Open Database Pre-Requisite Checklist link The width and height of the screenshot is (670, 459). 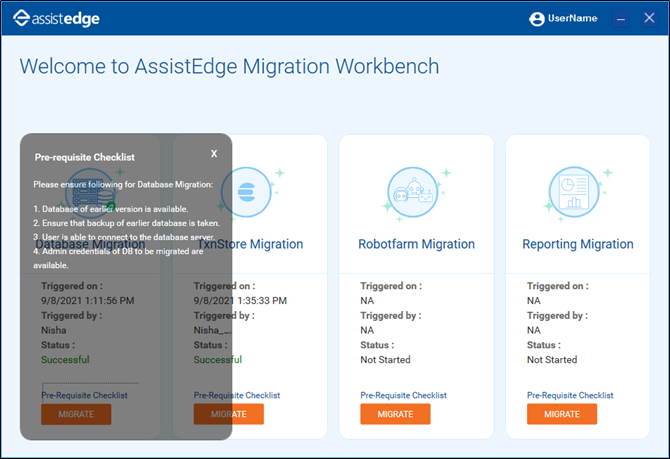tap(84, 395)
